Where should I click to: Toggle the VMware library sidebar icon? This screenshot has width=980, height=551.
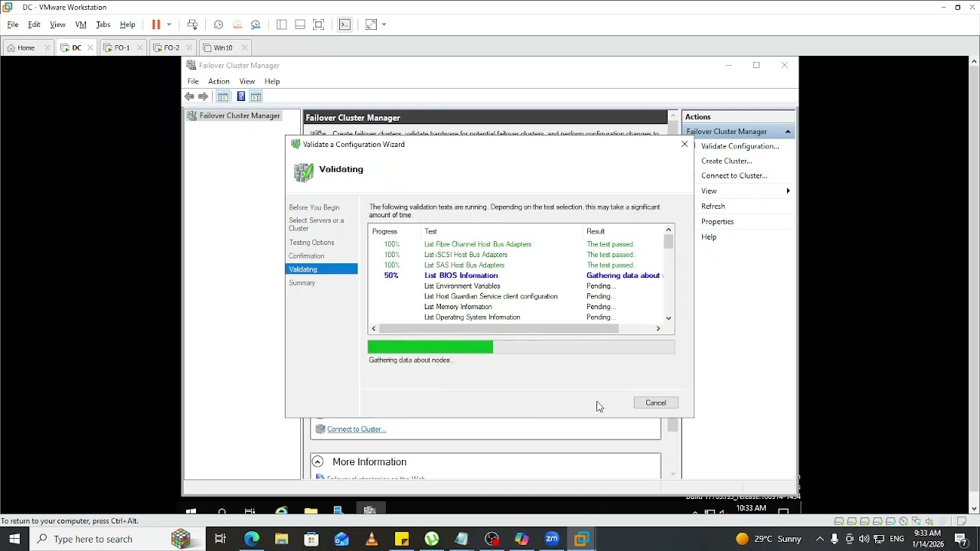click(x=282, y=24)
